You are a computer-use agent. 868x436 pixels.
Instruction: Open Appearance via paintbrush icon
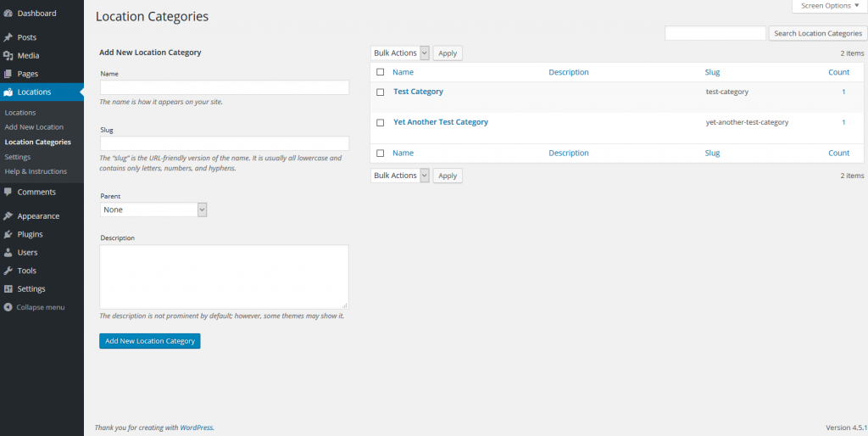coord(8,216)
